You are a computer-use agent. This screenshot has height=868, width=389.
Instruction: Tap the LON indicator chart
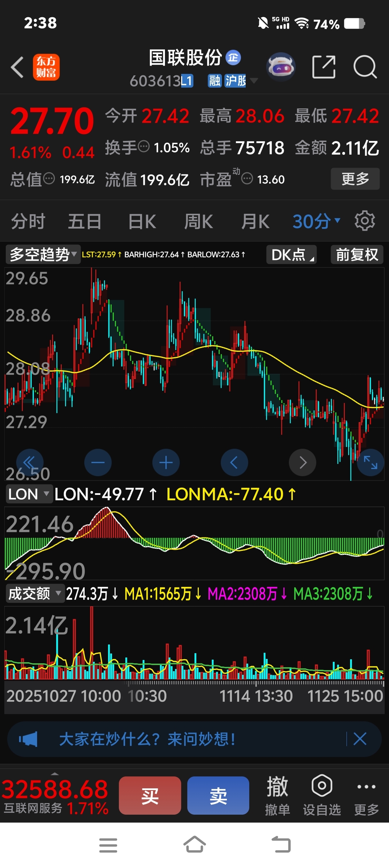coord(194,543)
